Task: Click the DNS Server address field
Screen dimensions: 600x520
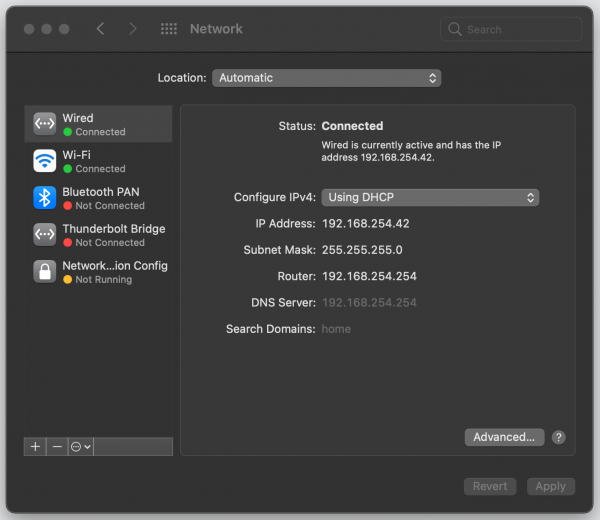Action: (369, 303)
